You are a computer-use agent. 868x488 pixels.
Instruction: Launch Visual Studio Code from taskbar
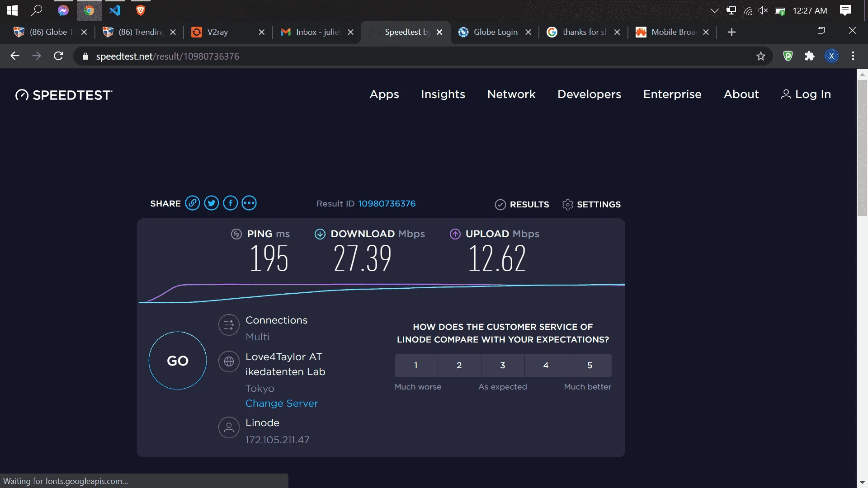click(115, 10)
